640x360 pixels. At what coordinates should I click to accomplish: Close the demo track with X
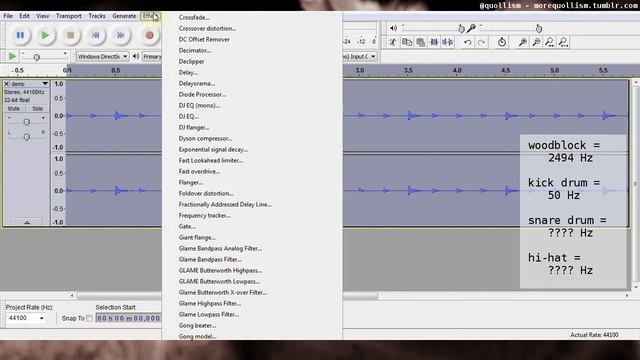pos(6,84)
